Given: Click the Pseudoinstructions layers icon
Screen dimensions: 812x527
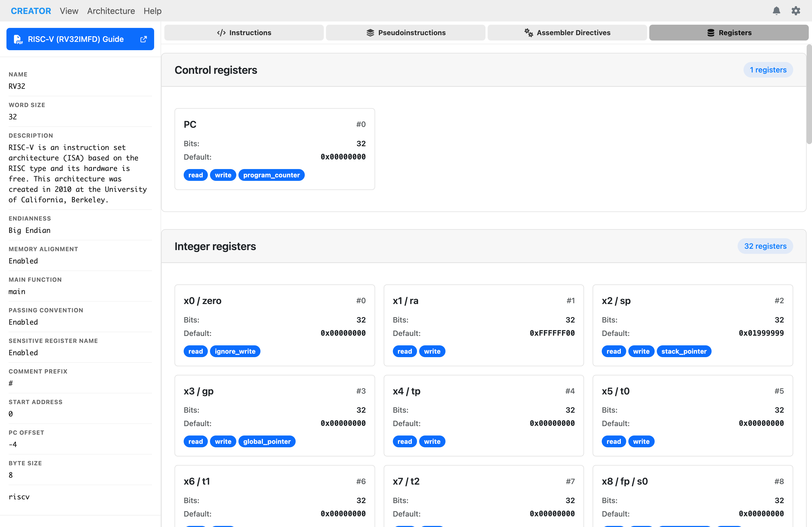Looking at the screenshot, I should click(x=370, y=32).
